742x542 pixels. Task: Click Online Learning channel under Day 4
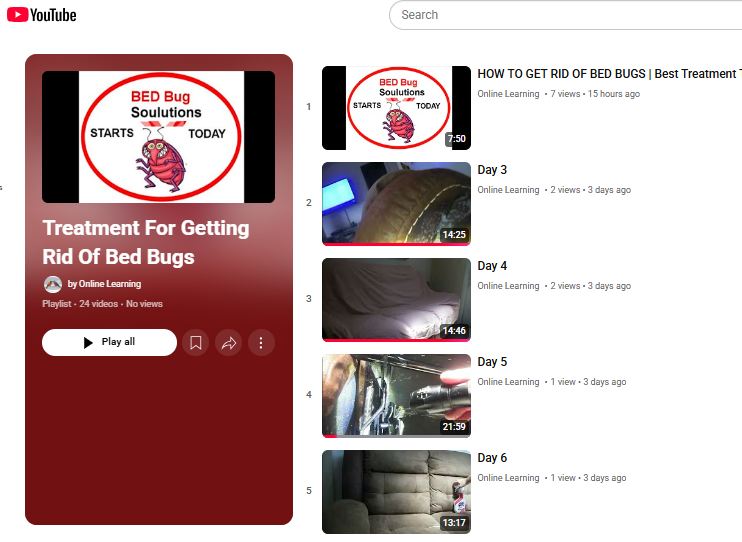click(x=508, y=286)
